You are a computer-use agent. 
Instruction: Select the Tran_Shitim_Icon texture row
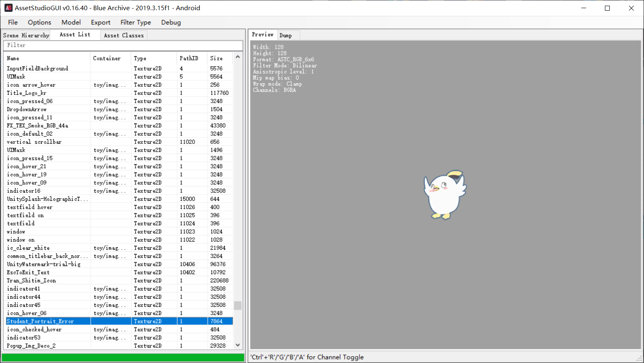31,280
